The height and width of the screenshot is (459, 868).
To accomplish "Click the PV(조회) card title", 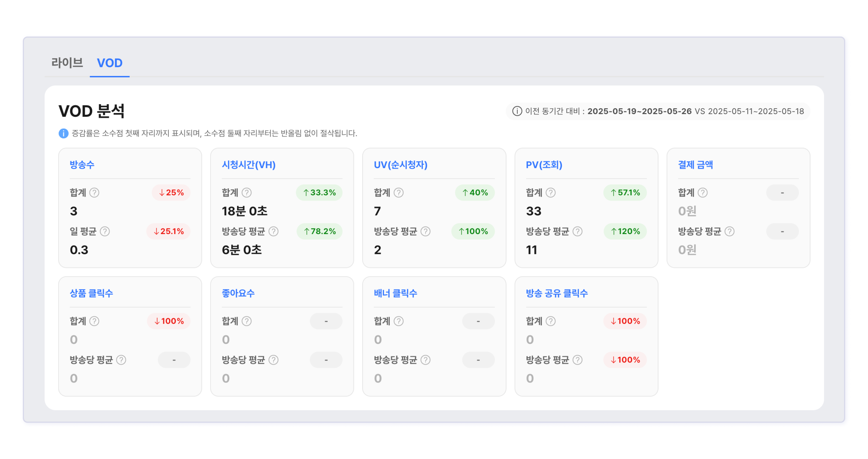I will pos(544,165).
